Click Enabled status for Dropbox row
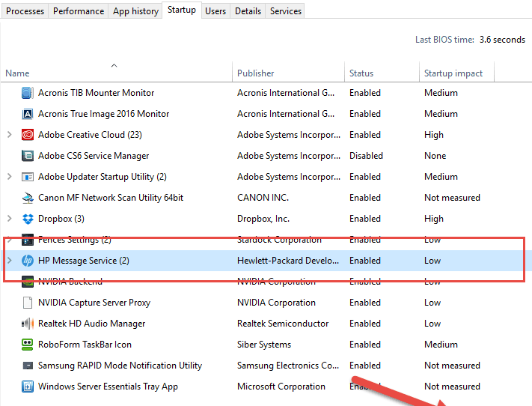This screenshot has width=532, height=406. click(365, 219)
